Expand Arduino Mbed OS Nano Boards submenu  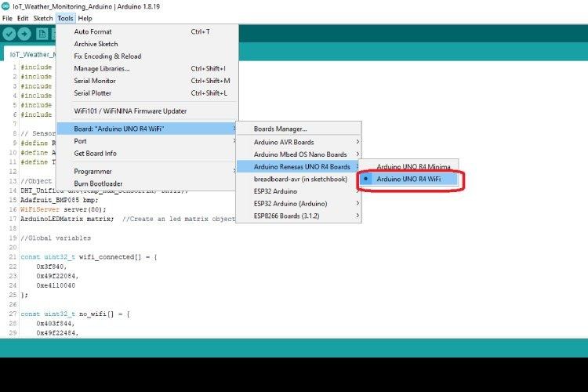[299, 154]
